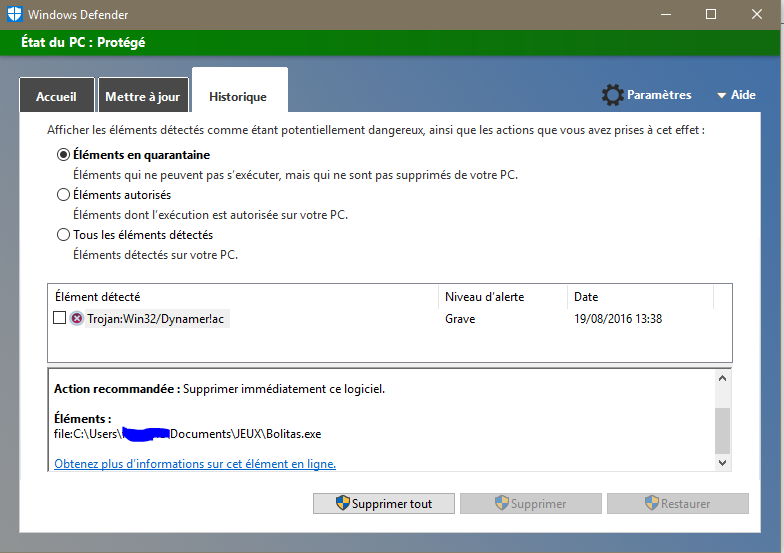Click the Grave alert level cell
The image size is (784, 553).
click(x=460, y=318)
